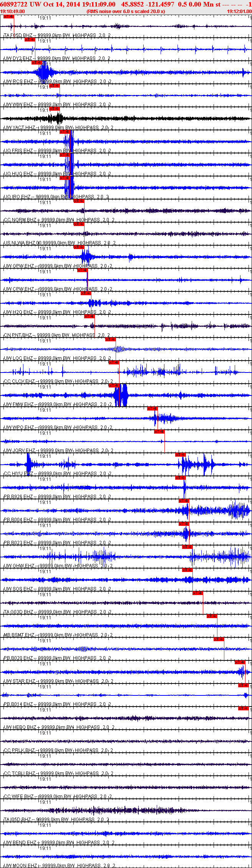Click the red pick marker on UW RCS trace
Viewport: 252px width, 868px height.
(37, 63)
